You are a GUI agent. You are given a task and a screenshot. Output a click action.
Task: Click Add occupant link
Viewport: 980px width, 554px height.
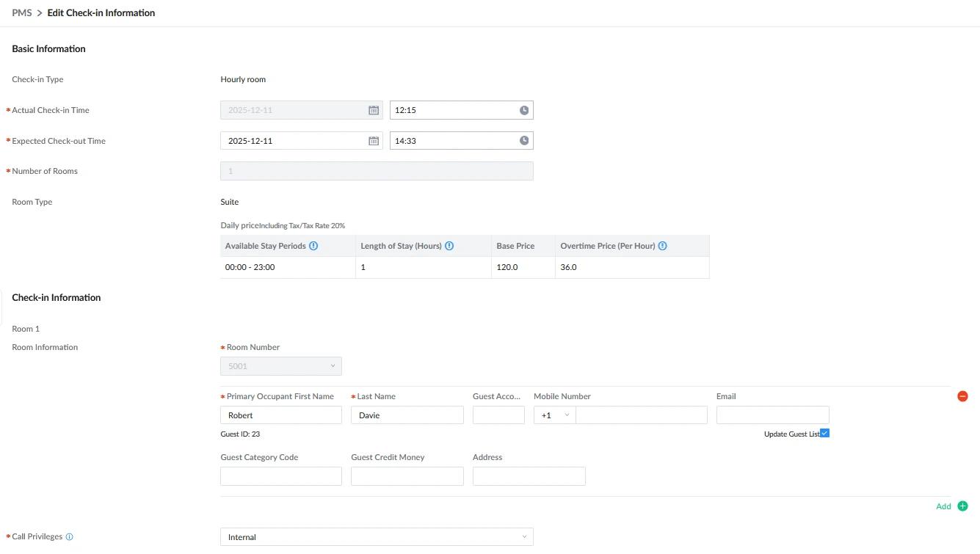pos(943,506)
